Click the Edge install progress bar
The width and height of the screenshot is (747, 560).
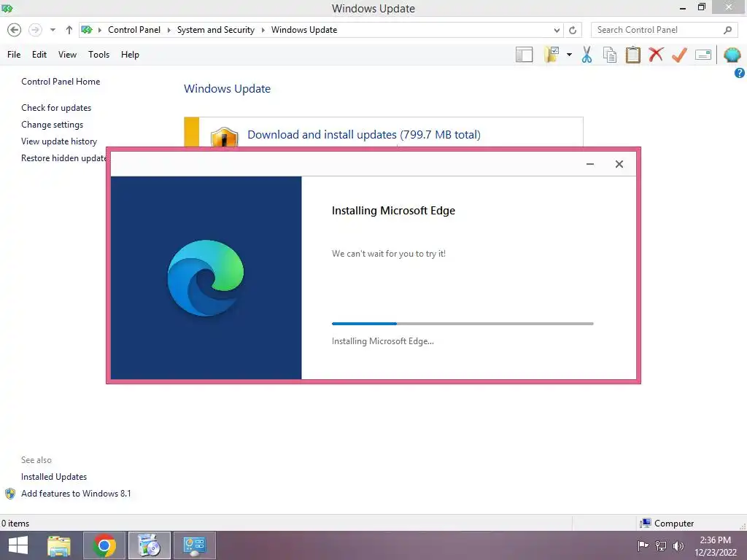click(462, 324)
